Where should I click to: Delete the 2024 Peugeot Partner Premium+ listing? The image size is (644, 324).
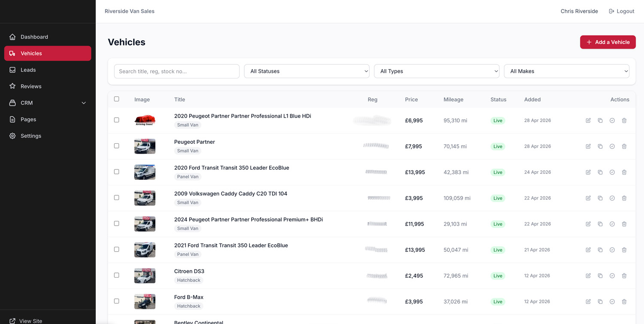coord(624,224)
